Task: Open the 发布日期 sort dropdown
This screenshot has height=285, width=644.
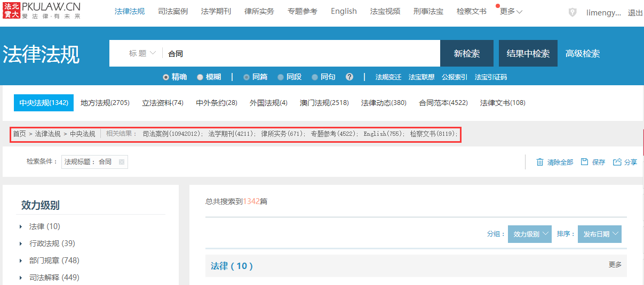Action: pyautogui.click(x=600, y=234)
